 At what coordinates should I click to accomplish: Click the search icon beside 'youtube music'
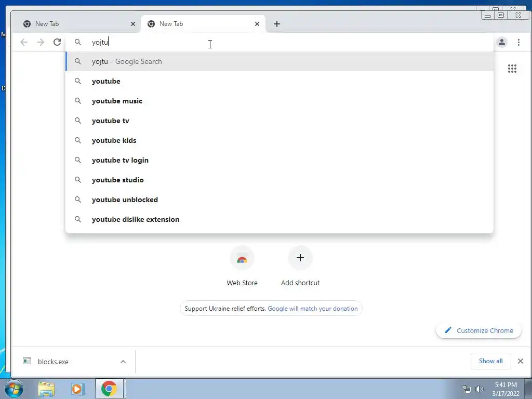(x=78, y=101)
